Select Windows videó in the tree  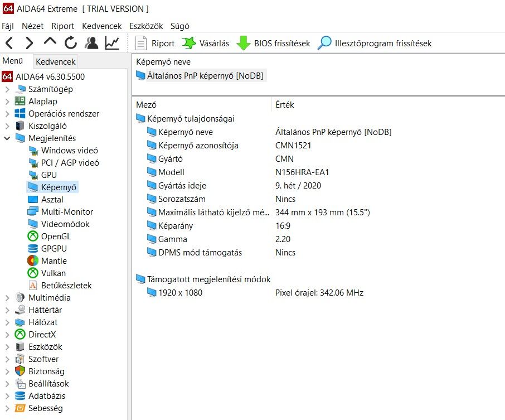click(63, 151)
